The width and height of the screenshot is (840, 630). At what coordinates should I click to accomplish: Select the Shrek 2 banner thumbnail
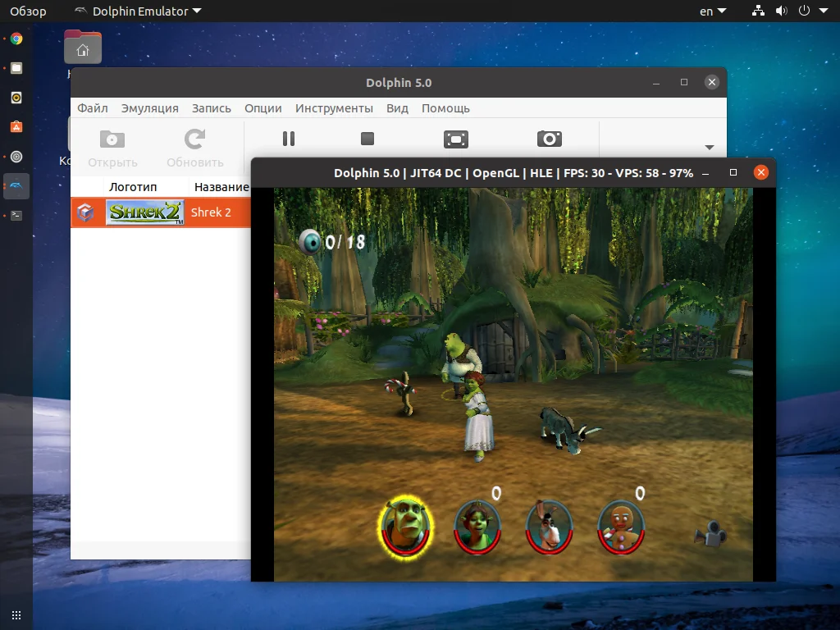click(x=144, y=212)
